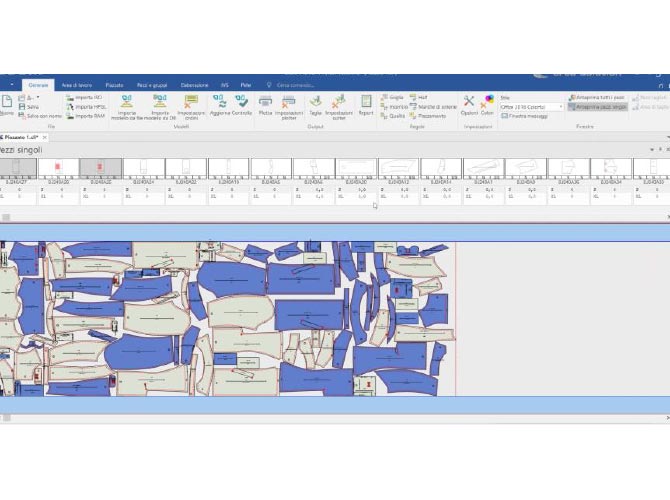Run the Controlla check tool

coord(242,104)
